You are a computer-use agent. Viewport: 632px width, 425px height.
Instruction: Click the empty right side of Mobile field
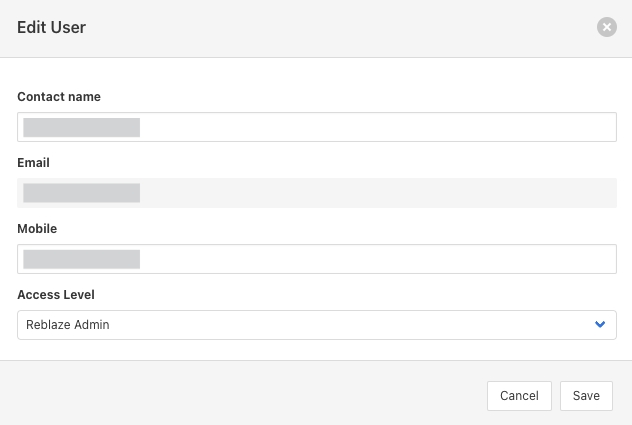[450, 259]
